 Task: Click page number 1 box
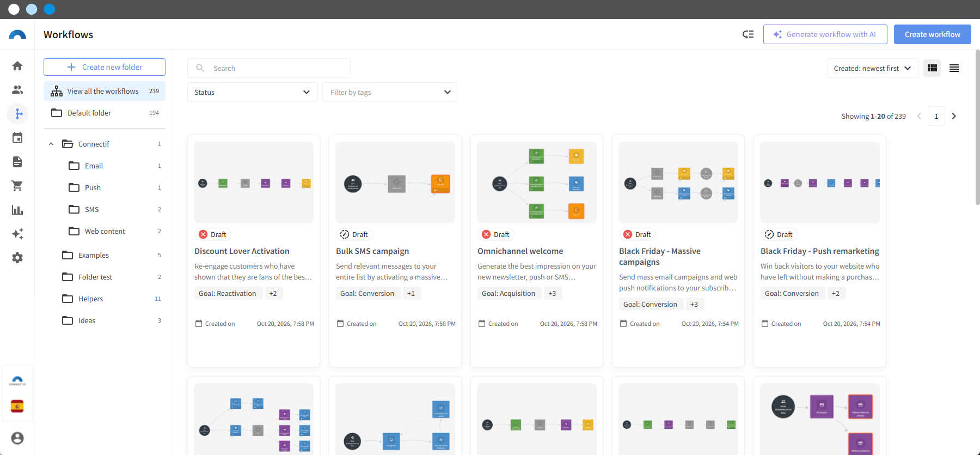coord(936,116)
